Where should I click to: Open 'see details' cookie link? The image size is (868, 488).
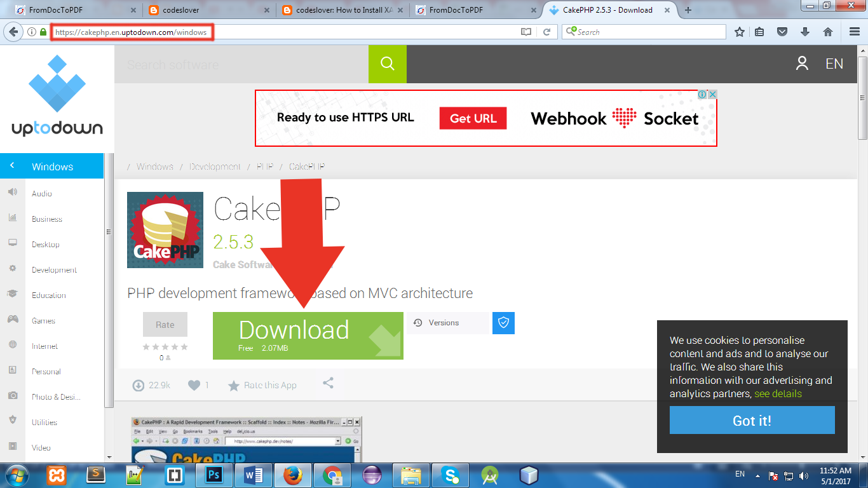pyautogui.click(x=778, y=393)
